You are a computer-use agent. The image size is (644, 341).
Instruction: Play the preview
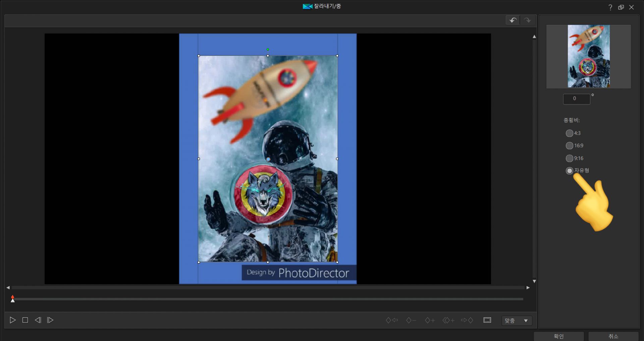[x=13, y=320]
